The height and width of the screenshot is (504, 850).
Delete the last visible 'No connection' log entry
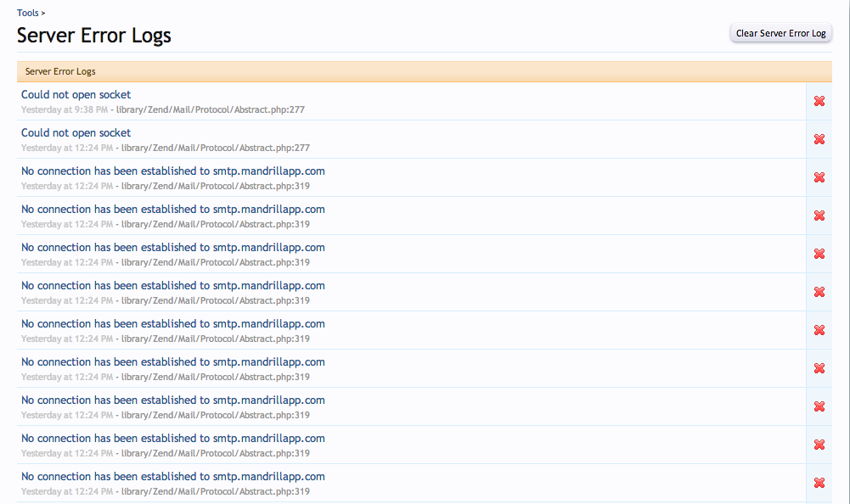(819, 483)
